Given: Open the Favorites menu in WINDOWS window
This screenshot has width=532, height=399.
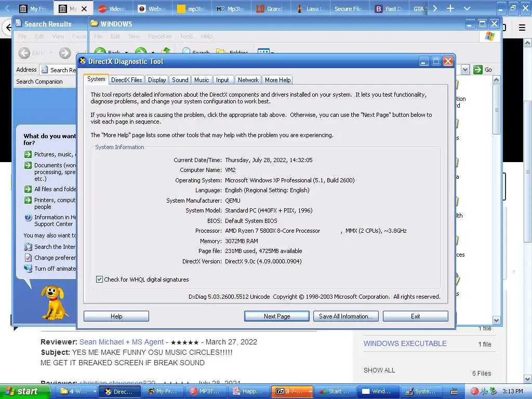Looking at the screenshot, I should point(159,36).
